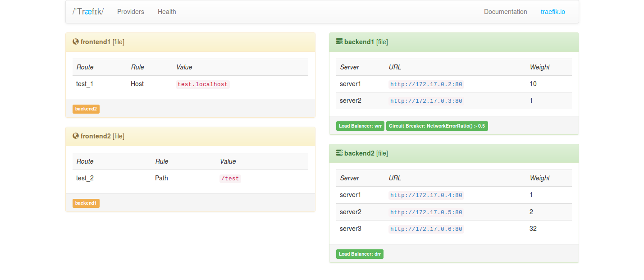Visit the traefik.io website link

[553, 12]
